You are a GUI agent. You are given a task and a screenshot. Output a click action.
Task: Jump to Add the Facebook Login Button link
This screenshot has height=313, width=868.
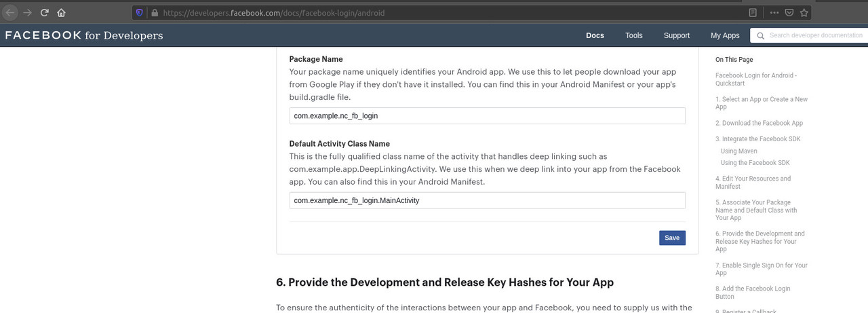click(753, 293)
